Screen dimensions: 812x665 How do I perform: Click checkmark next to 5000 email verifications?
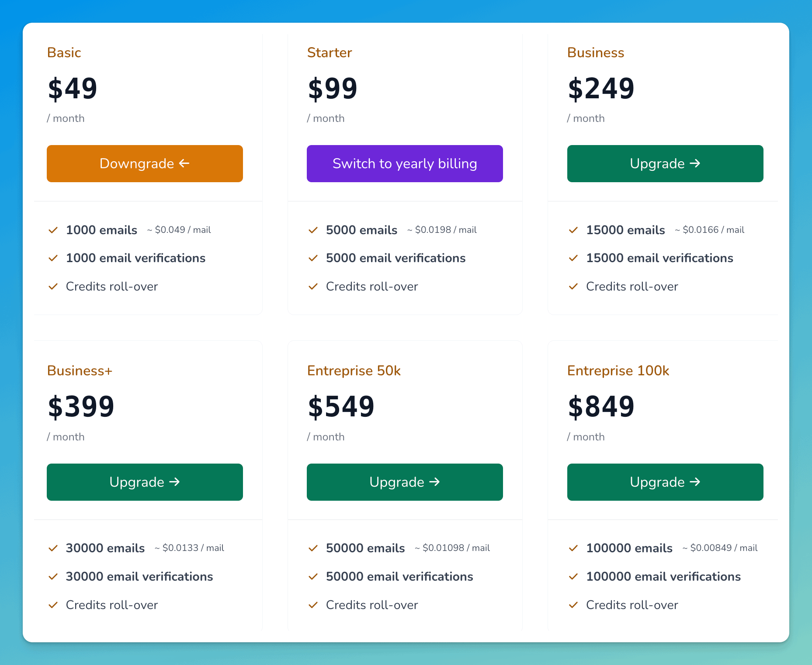pos(313,258)
